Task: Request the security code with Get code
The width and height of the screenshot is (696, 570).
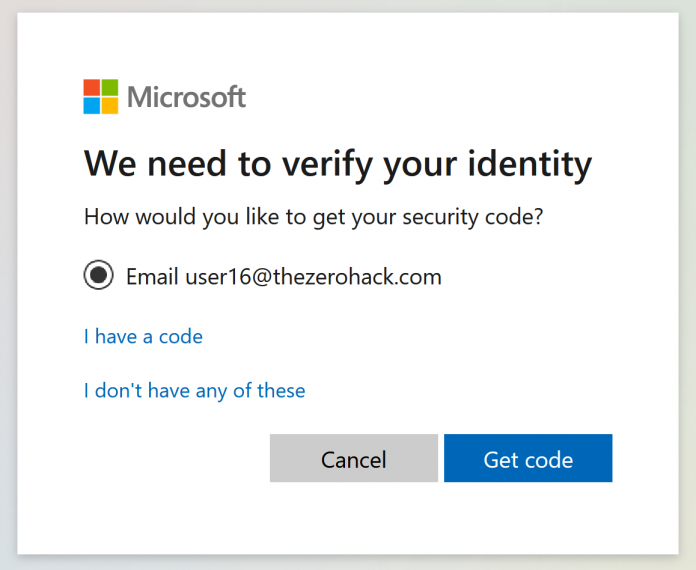Action: [528, 458]
